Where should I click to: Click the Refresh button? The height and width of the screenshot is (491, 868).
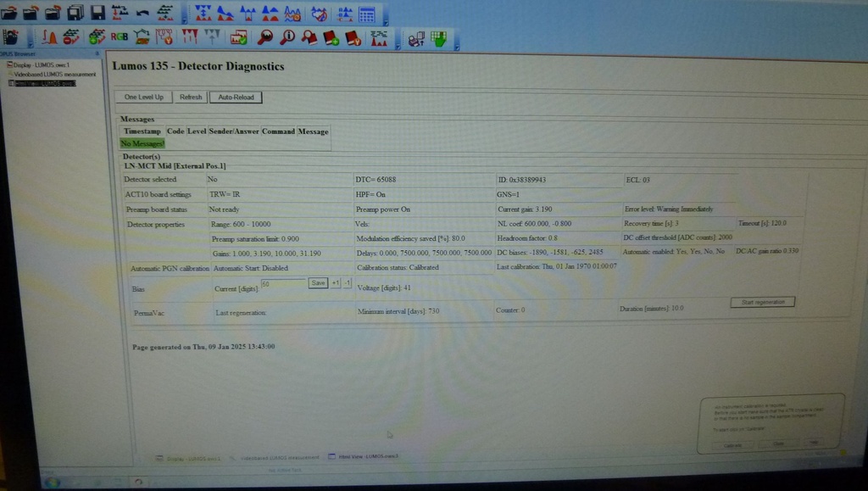(191, 97)
